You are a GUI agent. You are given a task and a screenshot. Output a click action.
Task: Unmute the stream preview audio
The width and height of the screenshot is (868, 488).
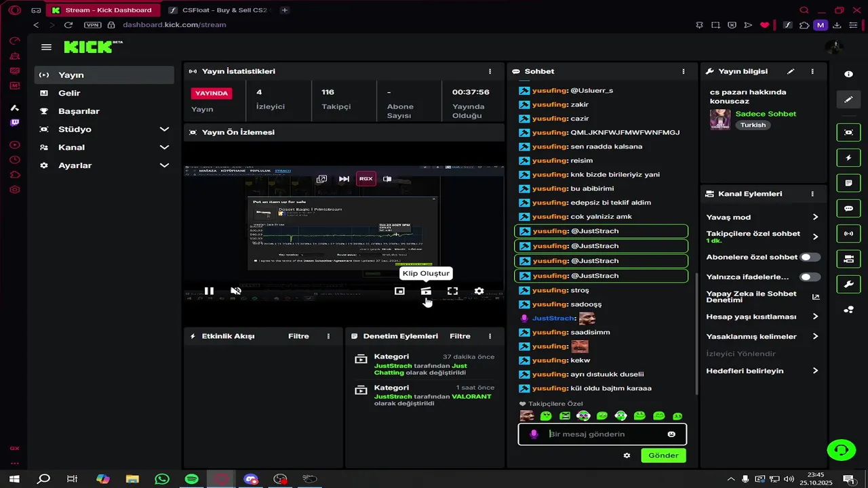point(236,291)
